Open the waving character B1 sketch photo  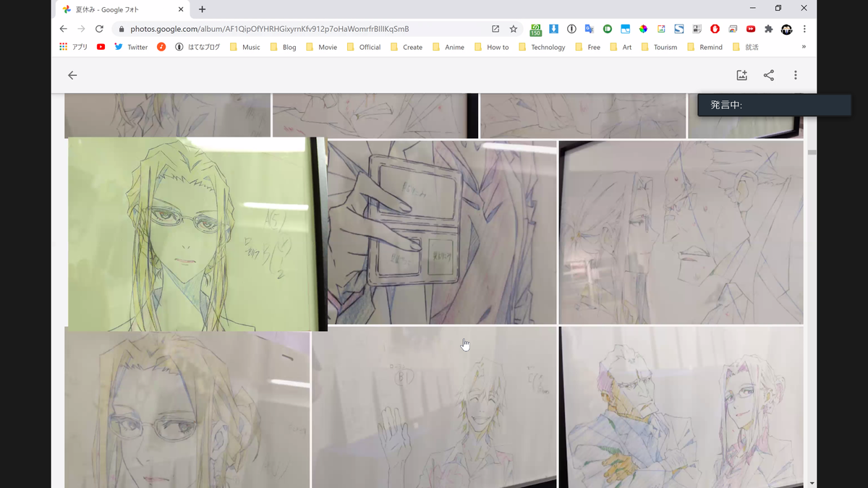pyautogui.click(x=434, y=407)
